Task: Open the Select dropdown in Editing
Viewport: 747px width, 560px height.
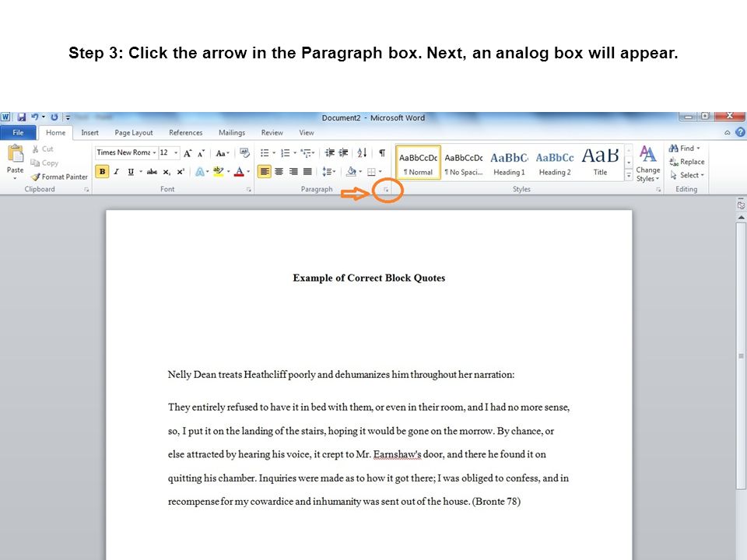Action: (x=687, y=175)
